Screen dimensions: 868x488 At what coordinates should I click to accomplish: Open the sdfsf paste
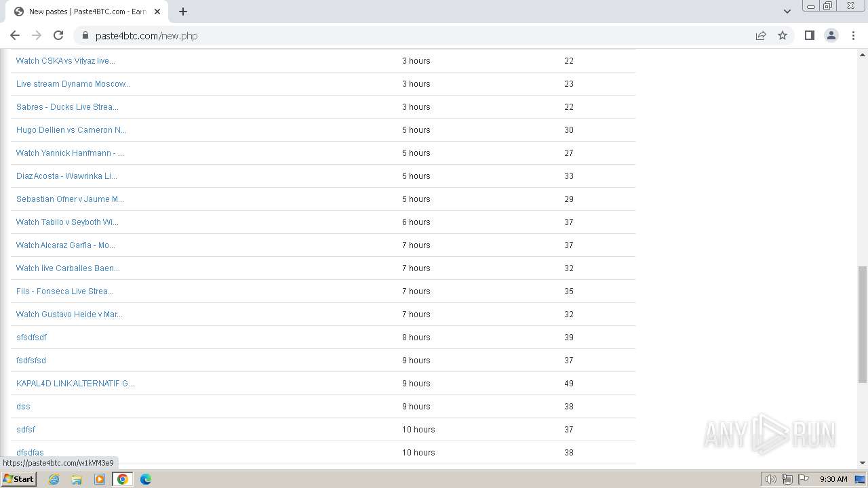(x=26, y=430)
